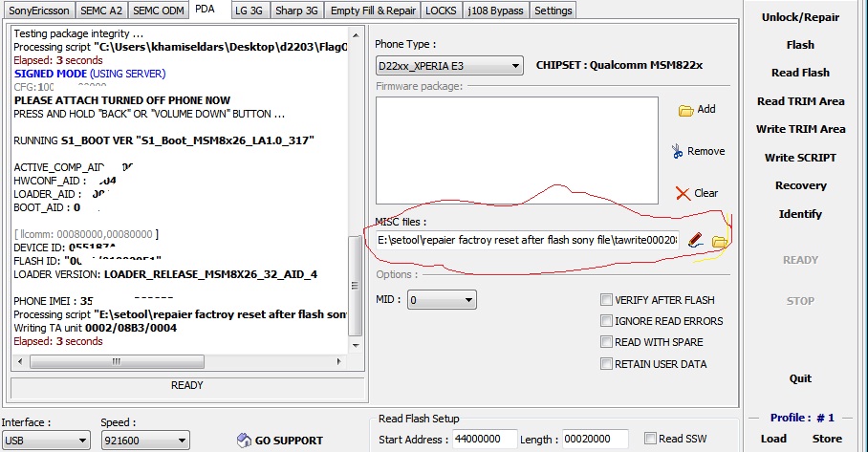Open the Empty Fill & Repair tab
868x452 pixels.
373,11
